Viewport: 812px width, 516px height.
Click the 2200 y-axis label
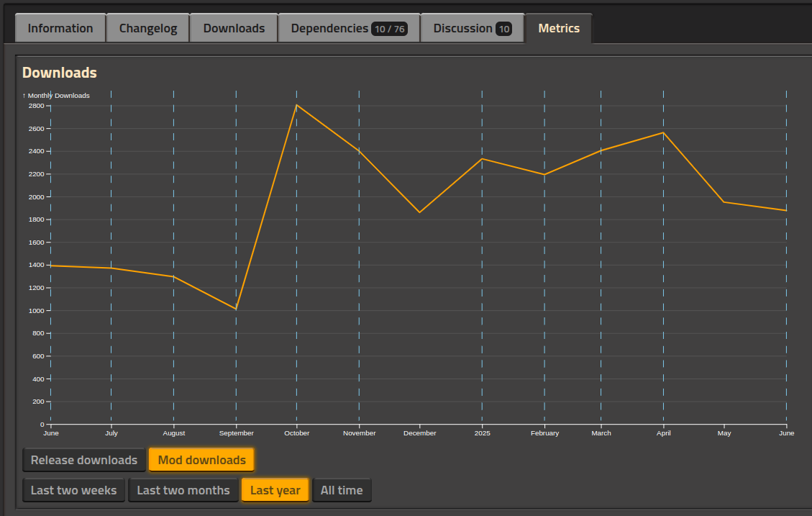[x=36, y=174]
